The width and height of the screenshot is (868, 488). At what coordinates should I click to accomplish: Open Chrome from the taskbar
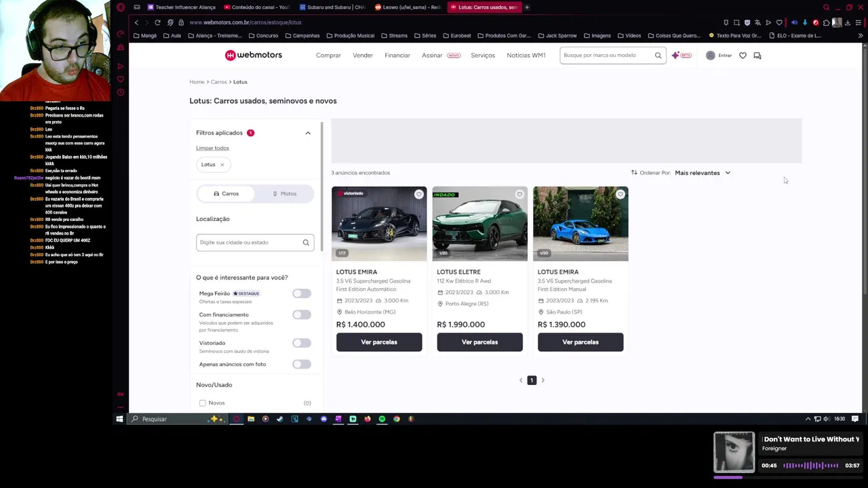pos(397,419)
